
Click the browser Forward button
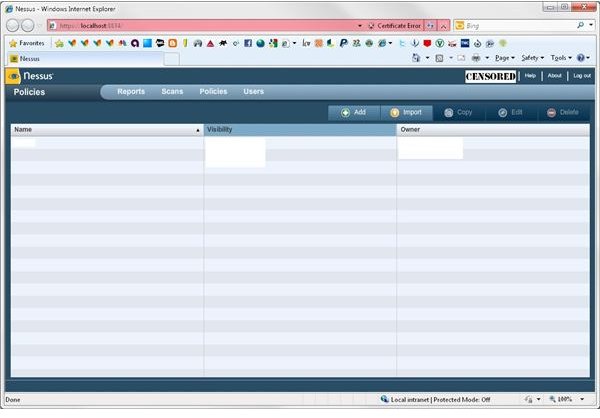point(28,26)
